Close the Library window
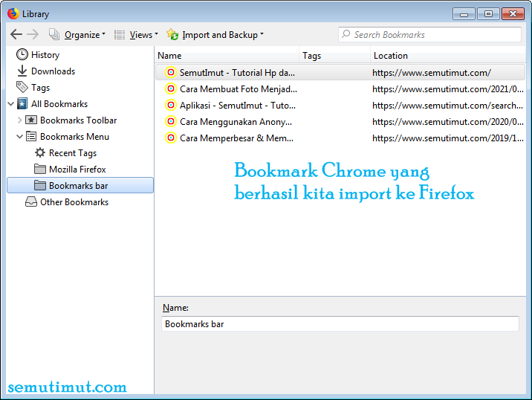 (513, 14)
